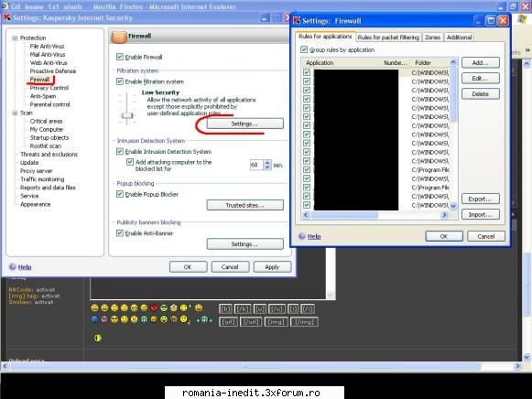This screenshot has height=399, width=532.
Task: Open Trusted sites button
Action: pos(245,205)
